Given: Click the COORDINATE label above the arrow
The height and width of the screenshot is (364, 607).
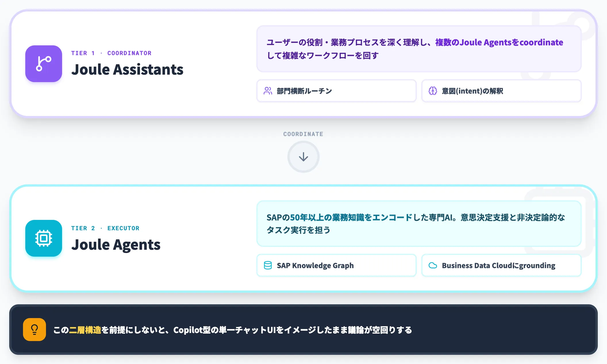Looking at the screenshot, I should tap(303, 134).
